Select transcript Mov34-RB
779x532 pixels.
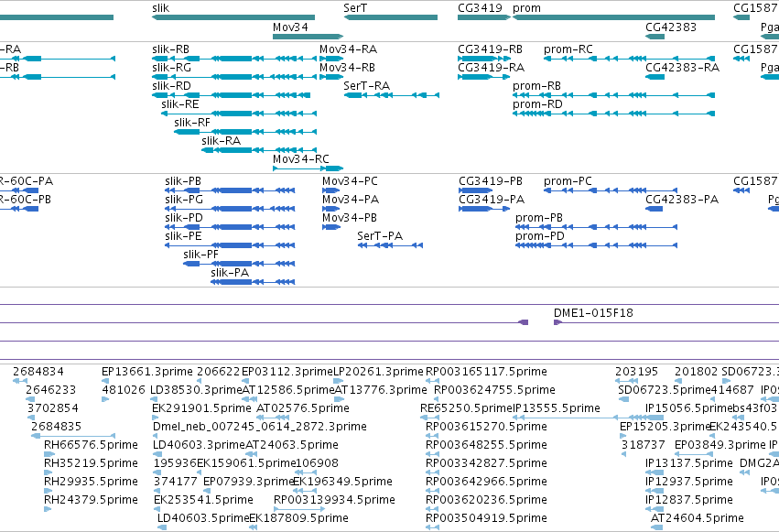pyautogui.click(x=347, y=68)
